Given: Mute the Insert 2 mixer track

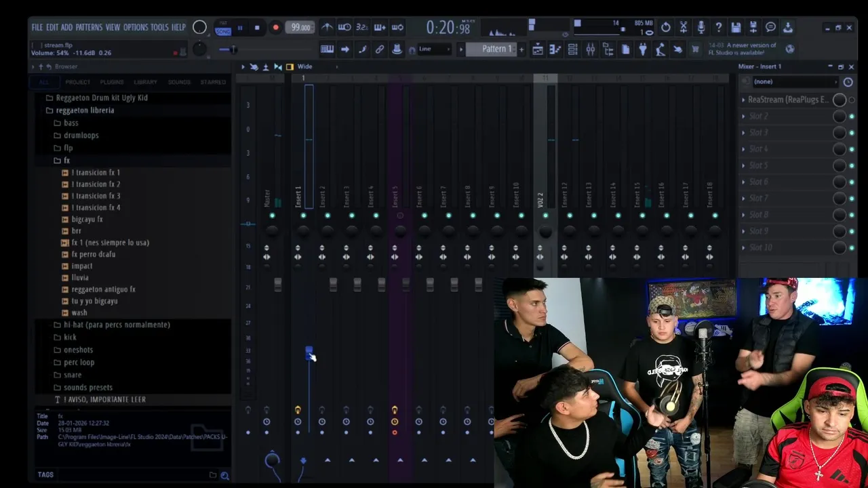Looking at the screenshot, I should point(328,216).
